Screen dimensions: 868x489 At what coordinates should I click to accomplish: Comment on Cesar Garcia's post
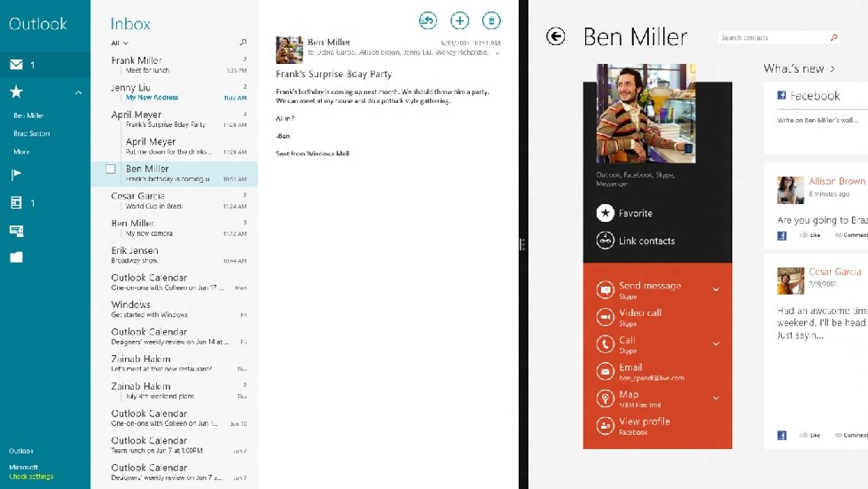(x=851, y=435)
